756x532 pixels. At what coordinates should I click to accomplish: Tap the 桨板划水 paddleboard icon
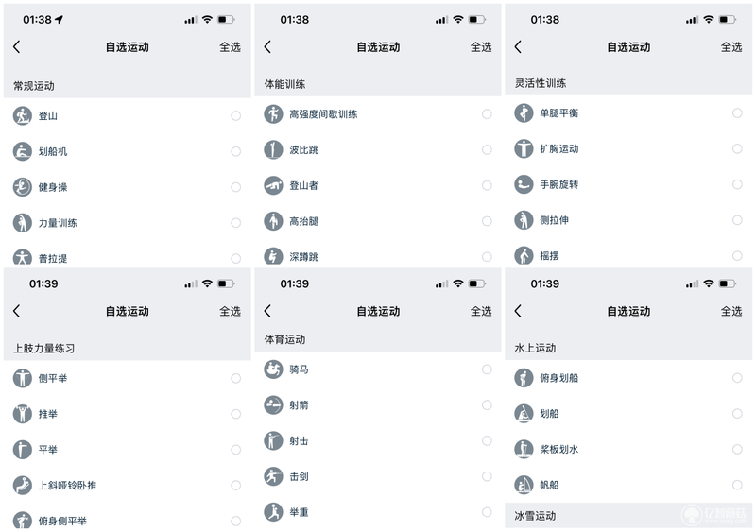point(524,449)
